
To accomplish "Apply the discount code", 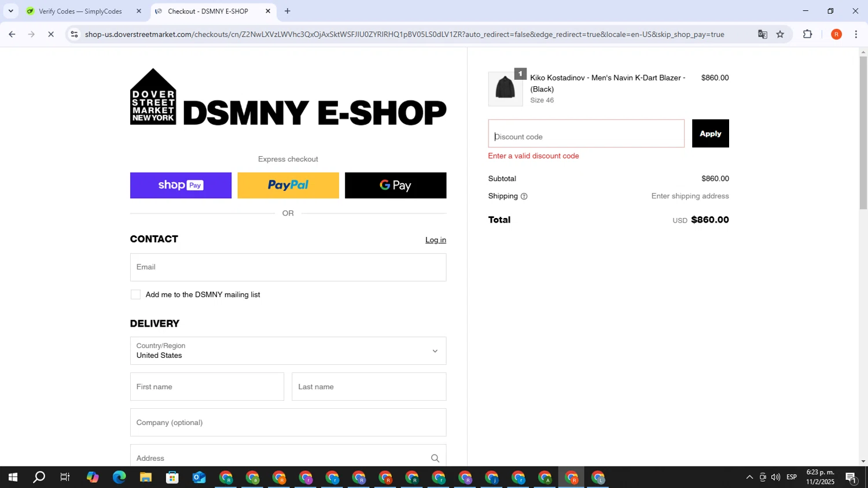I will click(x=711, y=134).
